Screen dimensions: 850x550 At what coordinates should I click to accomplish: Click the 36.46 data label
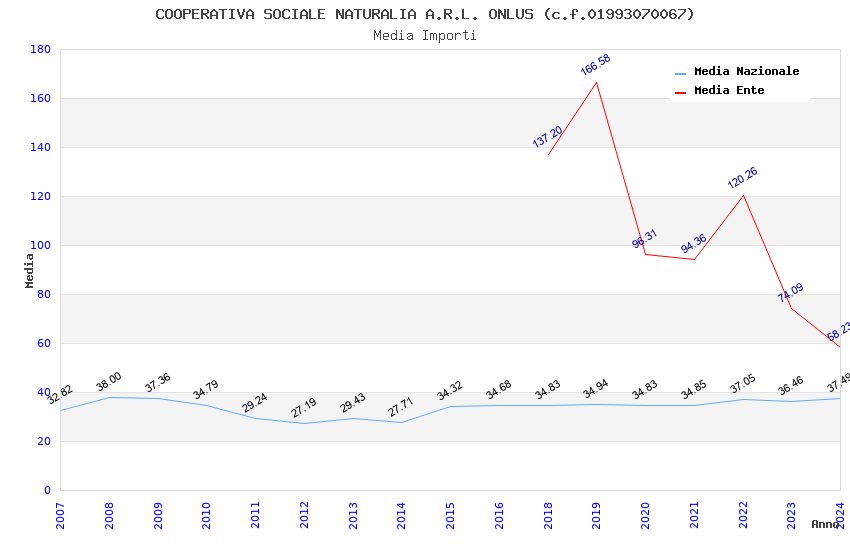click(790, 386)
